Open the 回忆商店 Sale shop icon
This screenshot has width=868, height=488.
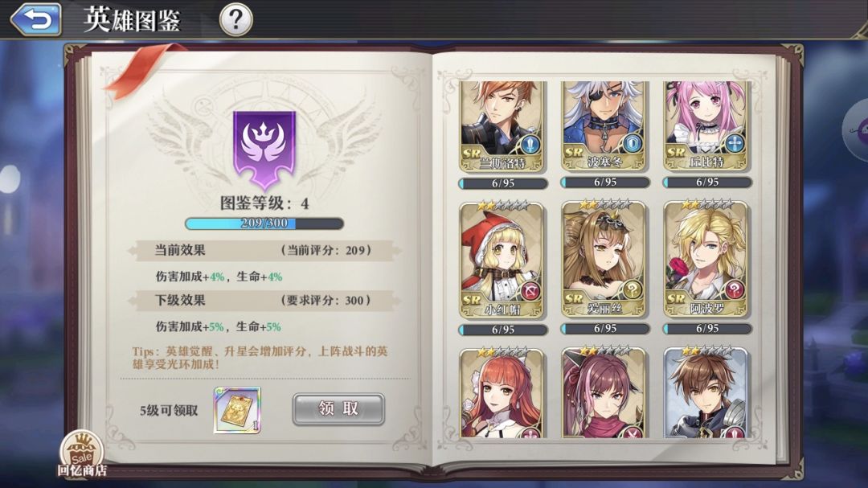click(x=82, y=454)
